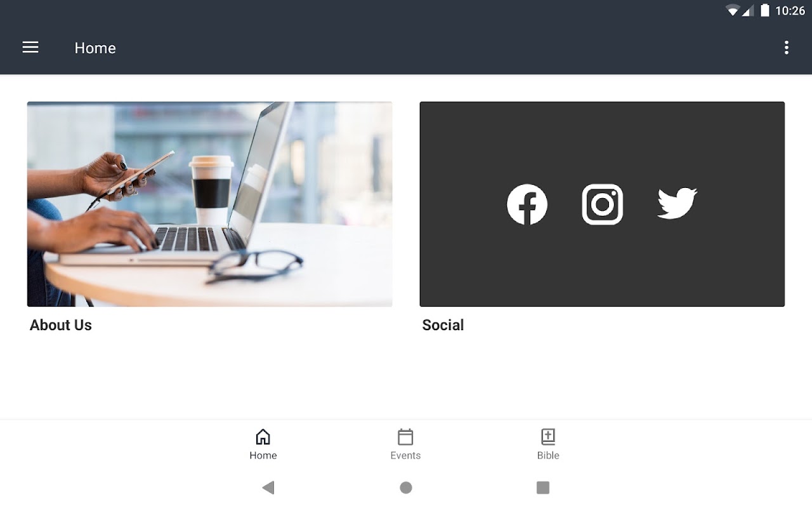
Task: Tap the Android recents square button
Action: 543,488
